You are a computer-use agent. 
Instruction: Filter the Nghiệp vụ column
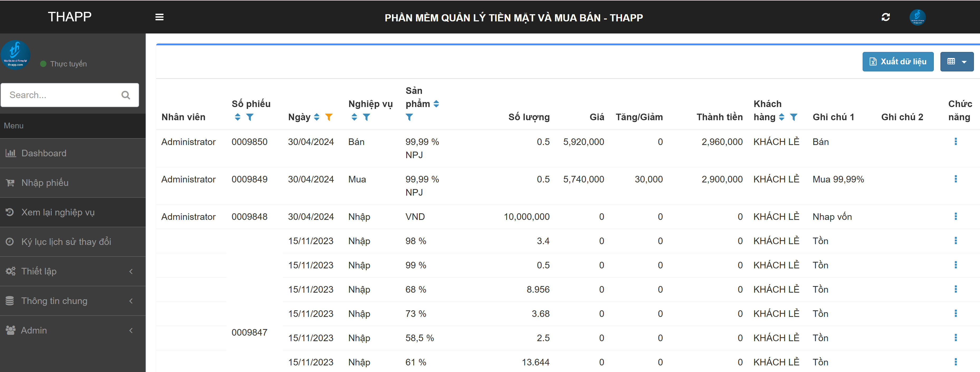366,117
